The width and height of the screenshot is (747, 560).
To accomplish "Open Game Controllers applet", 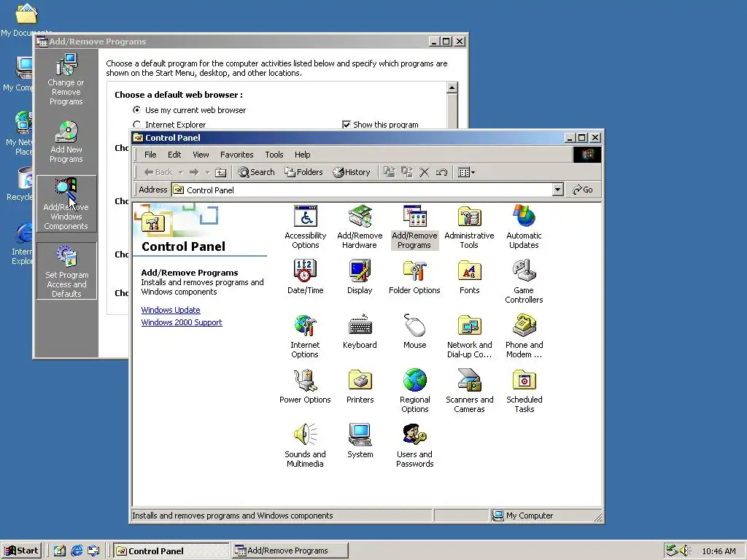I will pyautogui.click(x=524, y=281).
